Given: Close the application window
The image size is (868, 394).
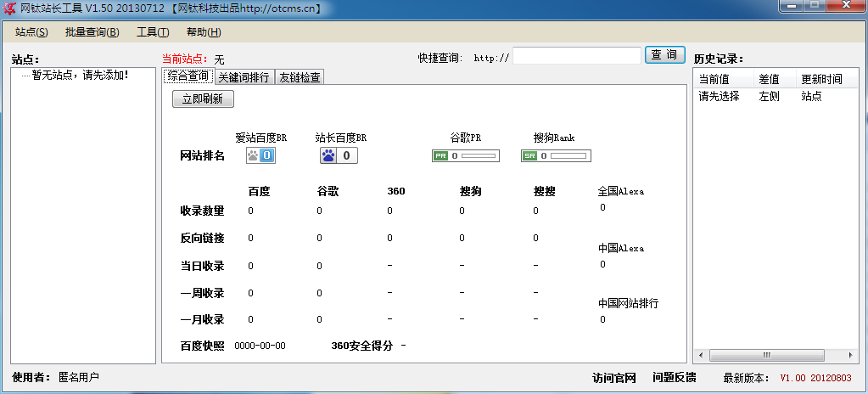Looking at the screenshot, I should click(847, 5).
